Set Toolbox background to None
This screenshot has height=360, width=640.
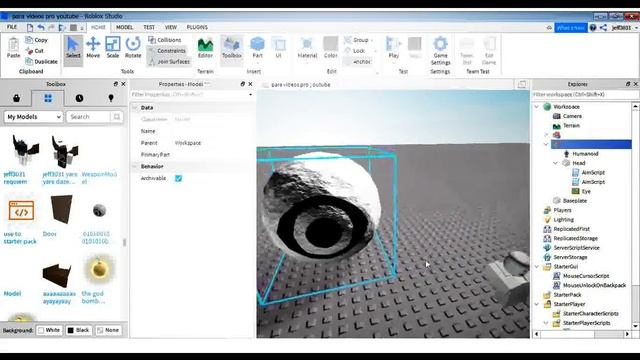(108, 330)
